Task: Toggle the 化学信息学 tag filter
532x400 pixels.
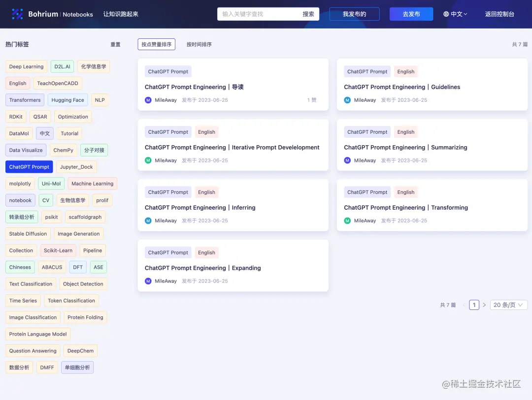Action: click(94, 66)
